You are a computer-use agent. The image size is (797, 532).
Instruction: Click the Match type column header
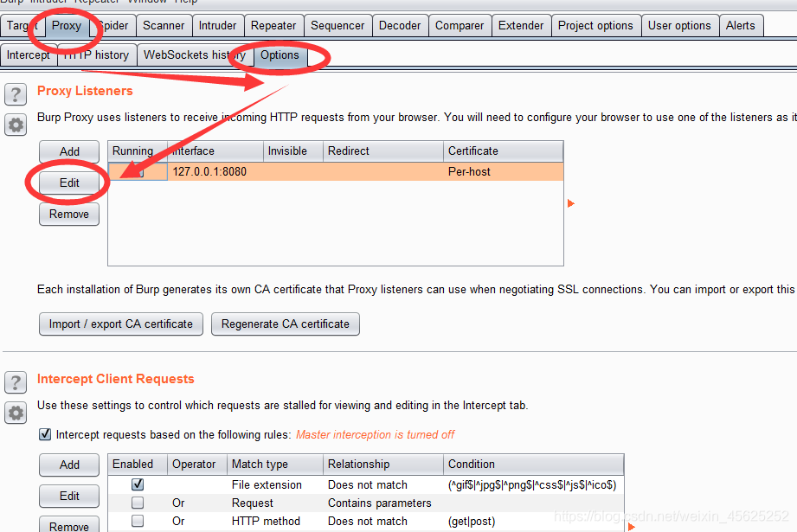tap(275, 464)
